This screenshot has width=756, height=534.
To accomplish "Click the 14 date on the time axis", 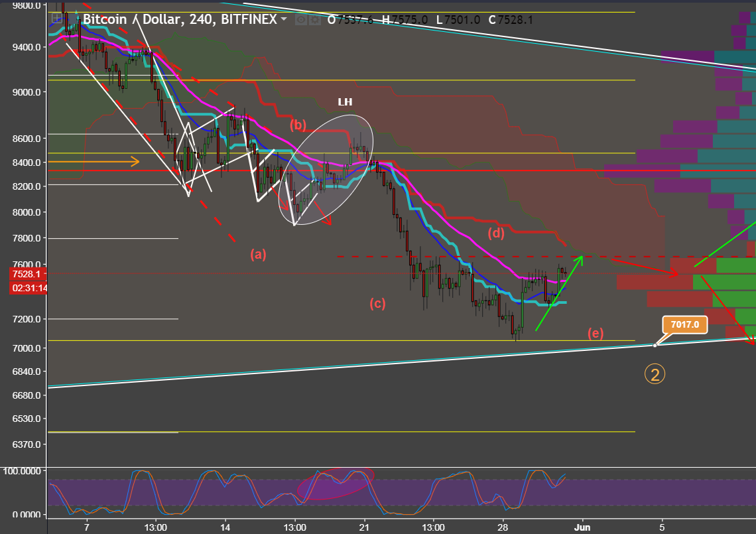I will click(225, 527).
